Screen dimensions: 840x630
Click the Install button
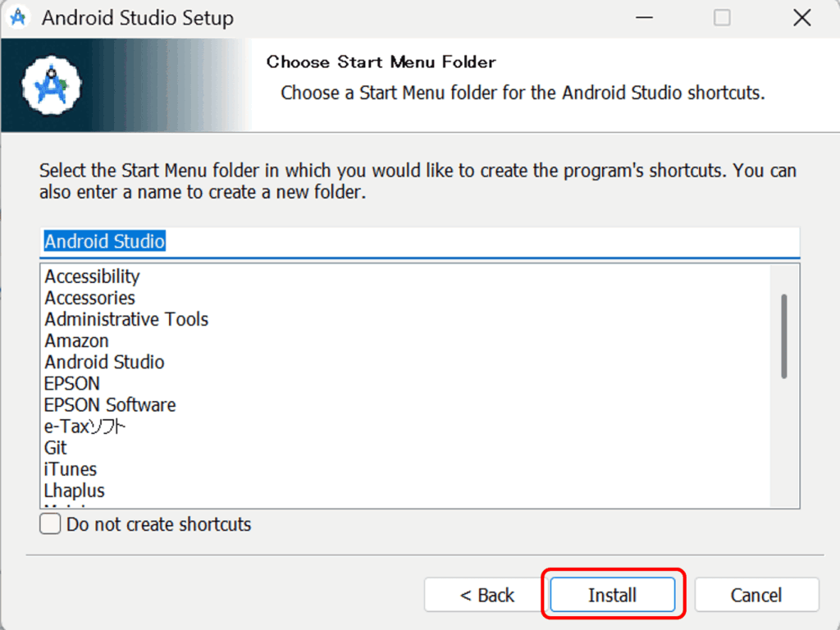point(612,595)
